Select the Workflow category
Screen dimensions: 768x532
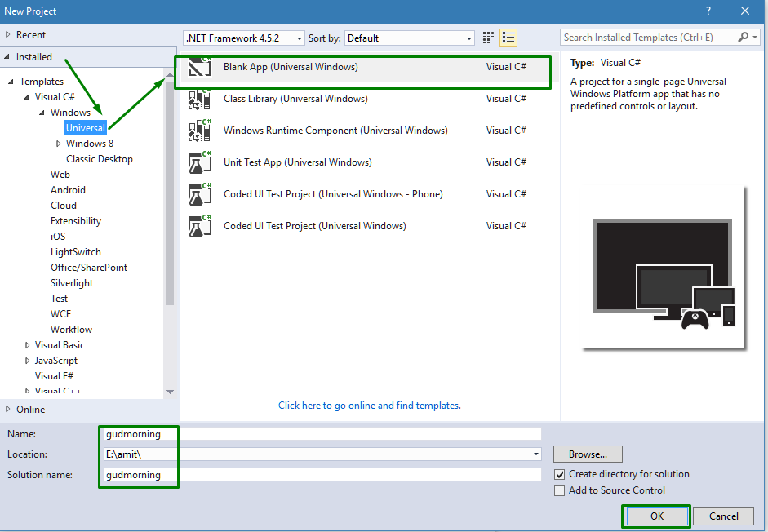click(71, 329)
